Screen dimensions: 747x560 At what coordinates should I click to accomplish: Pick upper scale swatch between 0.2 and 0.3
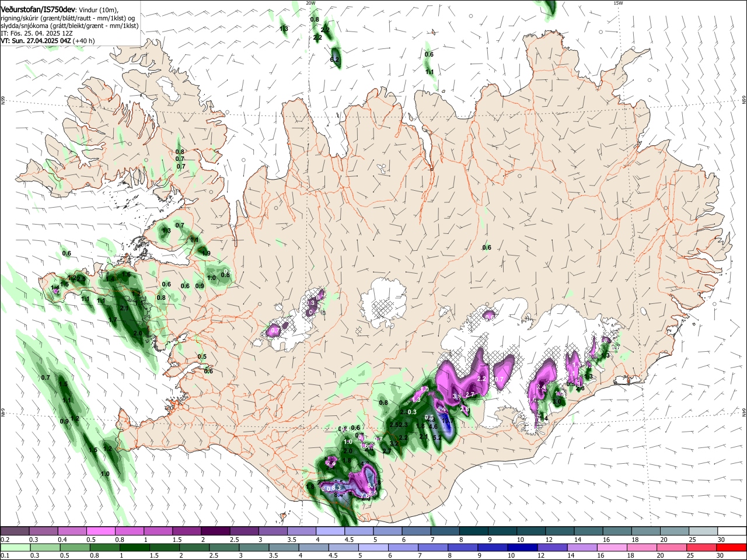click(15, 531)
